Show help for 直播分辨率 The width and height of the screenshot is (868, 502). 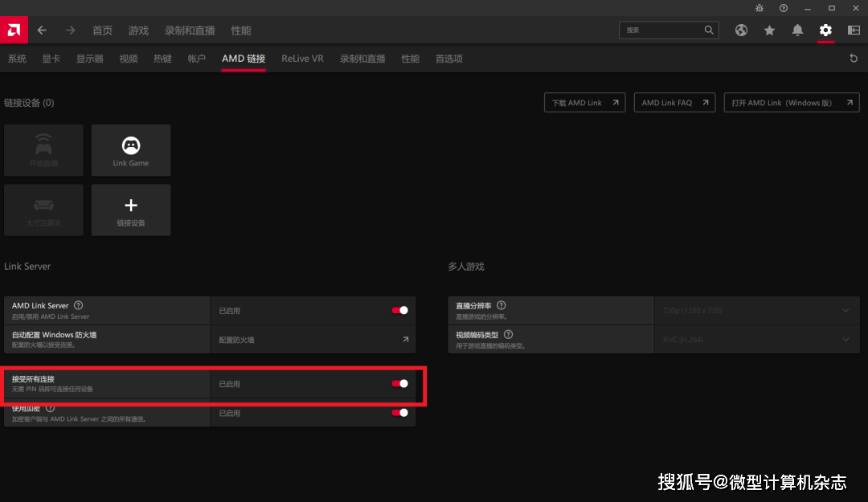point(501,305)
